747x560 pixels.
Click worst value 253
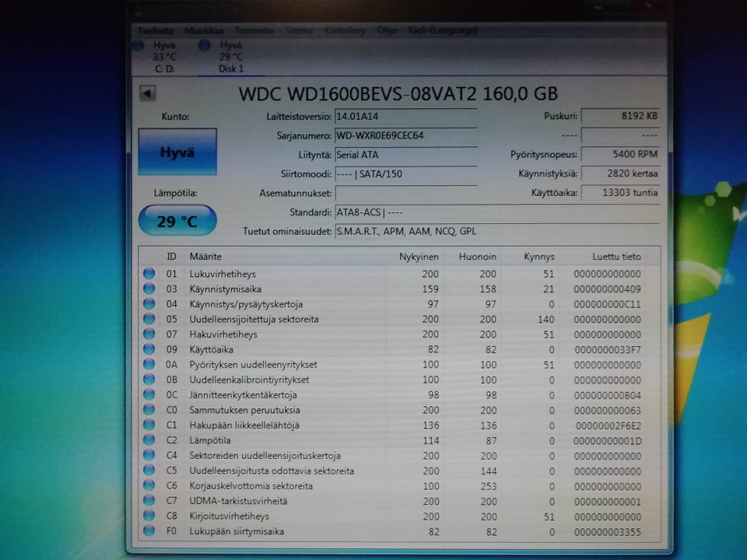[x=488, y=486]
